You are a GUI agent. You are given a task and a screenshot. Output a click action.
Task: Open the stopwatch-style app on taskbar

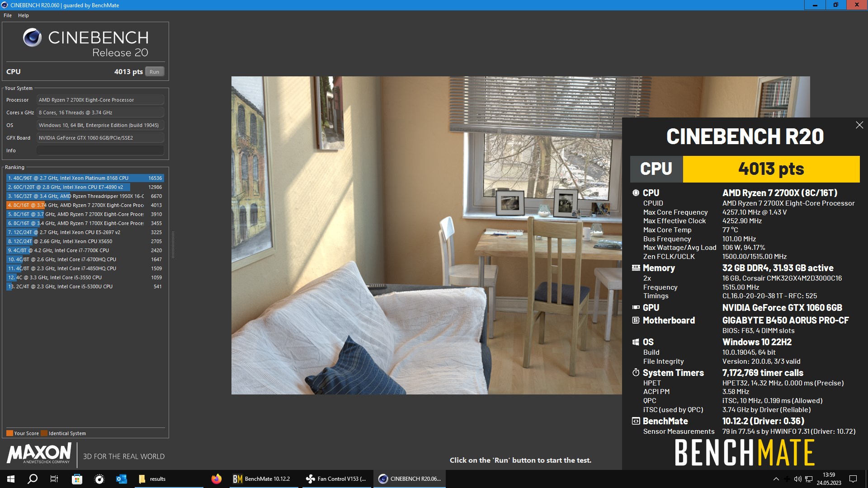[x=99, y=479]
